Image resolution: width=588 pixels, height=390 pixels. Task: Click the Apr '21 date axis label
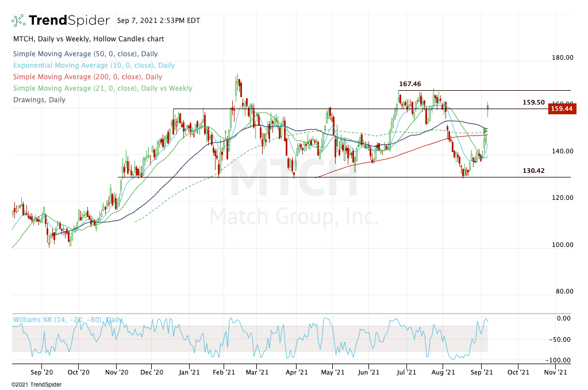pos(296,372)
